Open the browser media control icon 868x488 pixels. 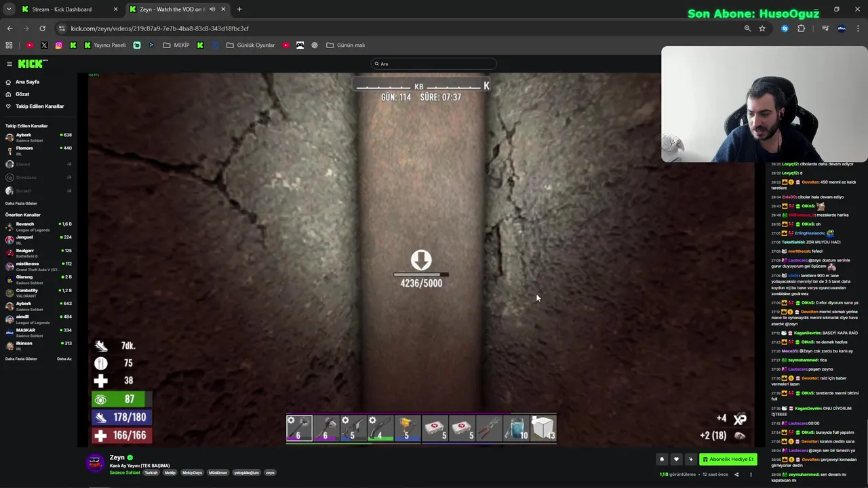click(825, 28)
